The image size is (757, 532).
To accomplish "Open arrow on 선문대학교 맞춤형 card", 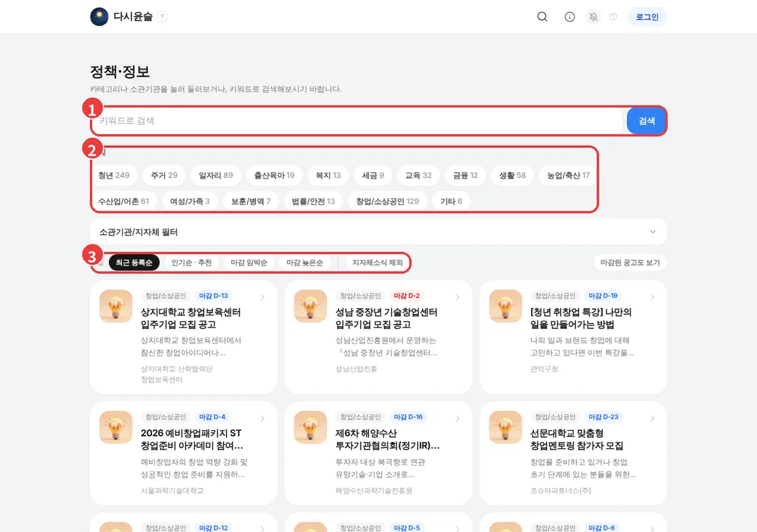I will [x=652, y=418].
